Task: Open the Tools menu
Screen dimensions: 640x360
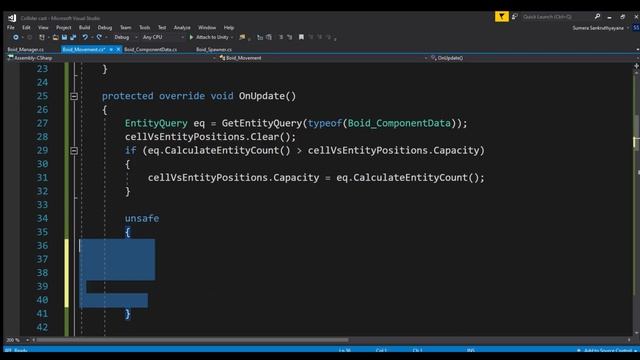Action: click(144, 28)
